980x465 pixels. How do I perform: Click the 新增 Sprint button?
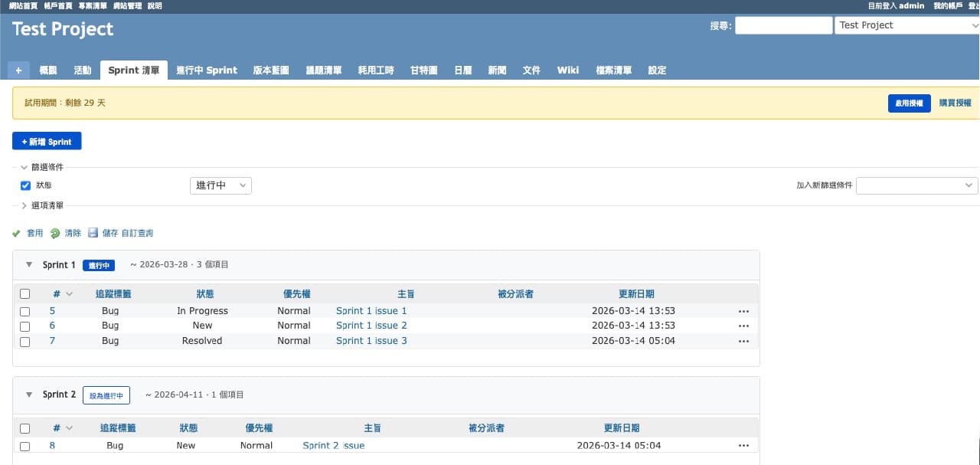(47, 141)
